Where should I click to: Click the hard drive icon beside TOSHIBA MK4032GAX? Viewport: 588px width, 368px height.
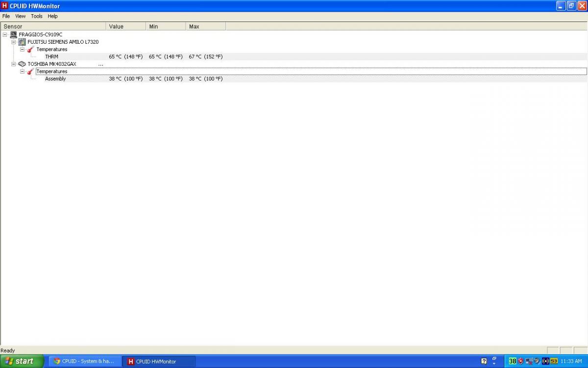tap(22, 64)
